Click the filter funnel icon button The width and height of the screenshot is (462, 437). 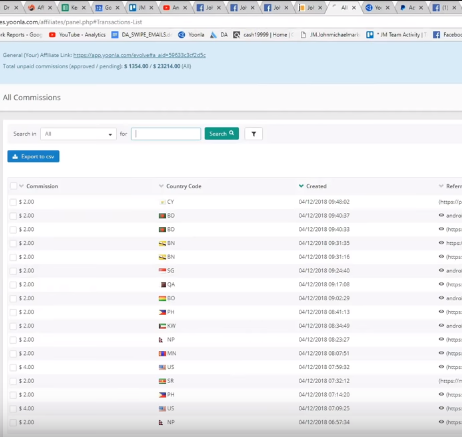(x=254, y=134)
